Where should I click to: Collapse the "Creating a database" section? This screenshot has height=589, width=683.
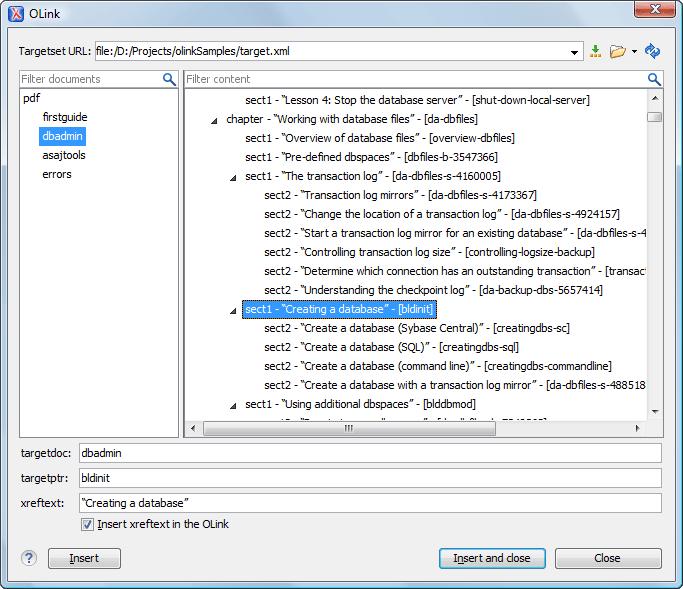point(233,310)
